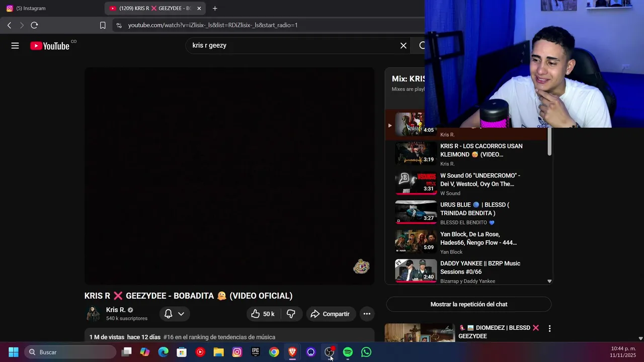The width and height of the screenshot is (644, 362).
Task: Close the KRIS R GEEZYDEE YouTube tab
Action: pos(199,9)
